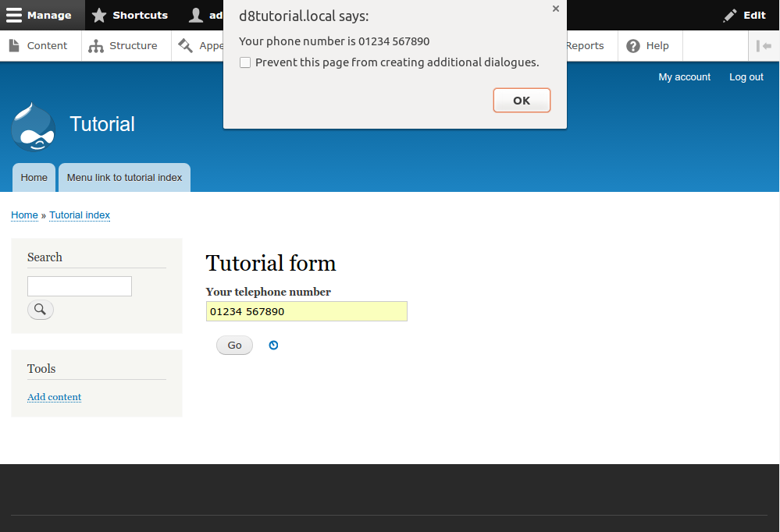Image resolution: width=780 pixels, height=532 pixels.
Task: Click the 'Tutorial index' breadcrumb link
Action: (80, 215)
